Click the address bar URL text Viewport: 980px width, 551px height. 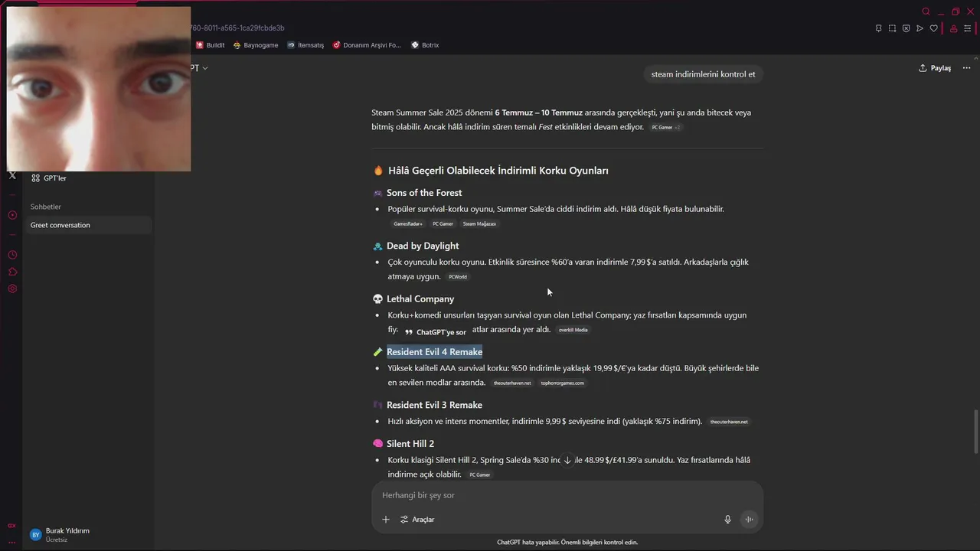tap(237, 28)
